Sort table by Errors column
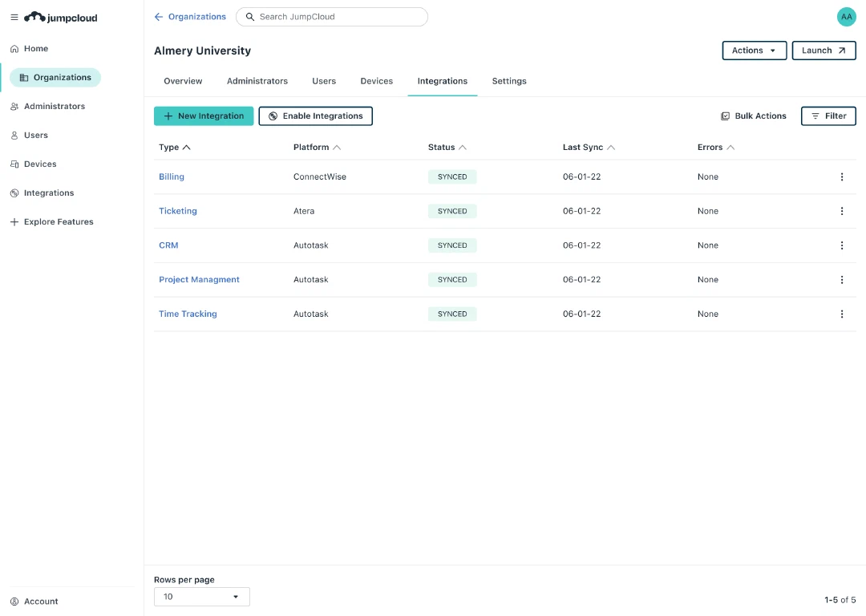 click(x=716, y=147)
